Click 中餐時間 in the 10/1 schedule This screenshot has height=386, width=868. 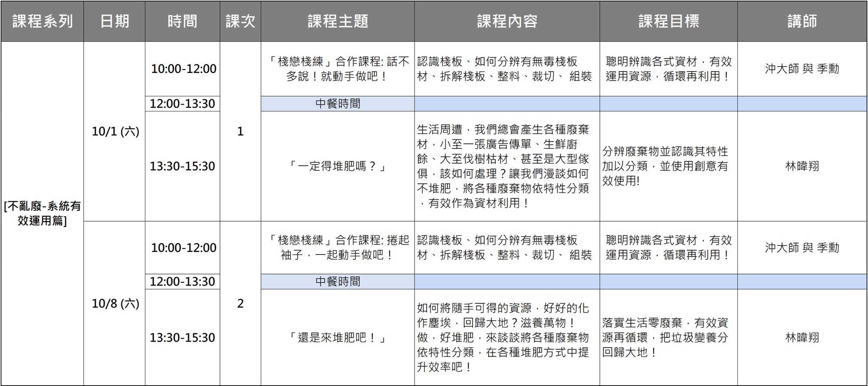338,104
